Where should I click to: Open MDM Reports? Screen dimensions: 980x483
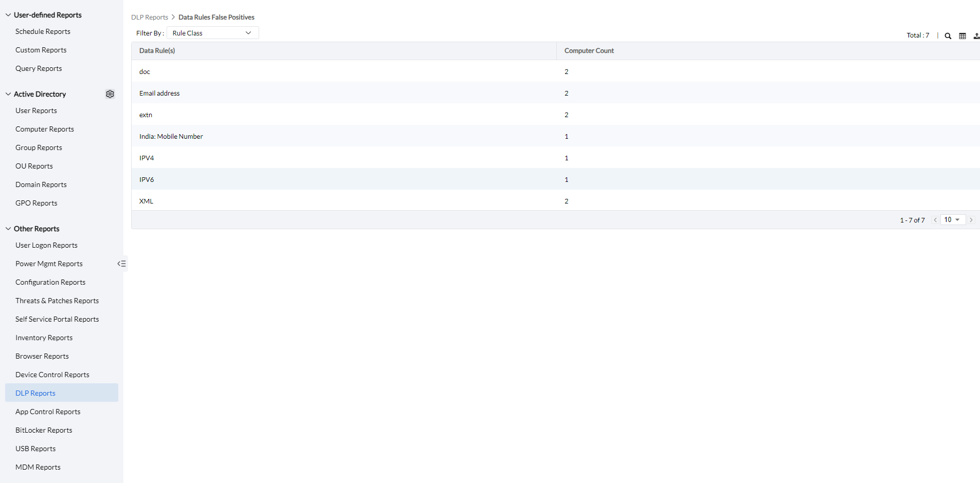(x=38, y=467)
